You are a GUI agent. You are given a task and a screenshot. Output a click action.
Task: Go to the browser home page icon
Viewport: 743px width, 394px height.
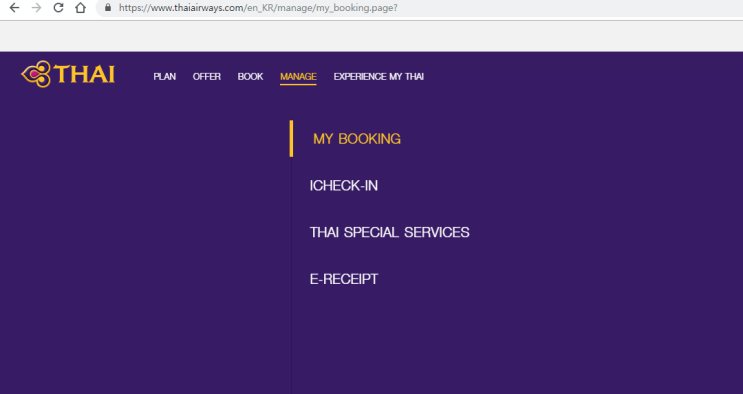[x=81, y=8]
